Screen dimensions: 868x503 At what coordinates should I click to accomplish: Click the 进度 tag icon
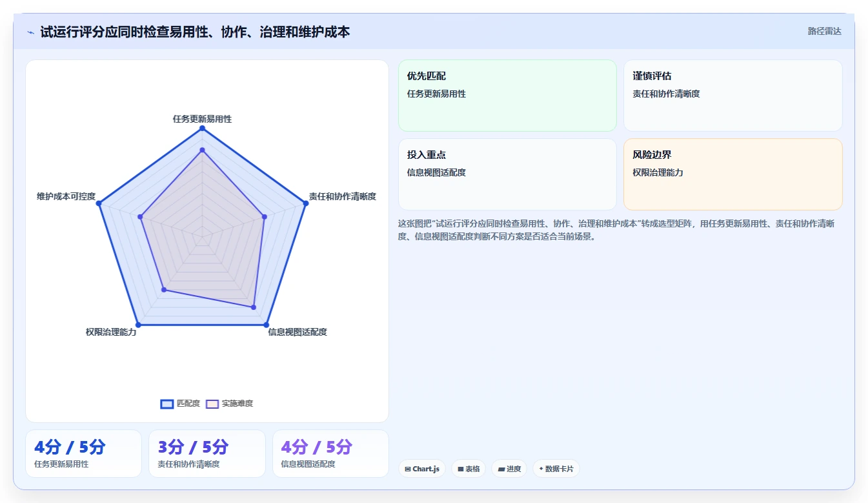[x=501, y=469]
